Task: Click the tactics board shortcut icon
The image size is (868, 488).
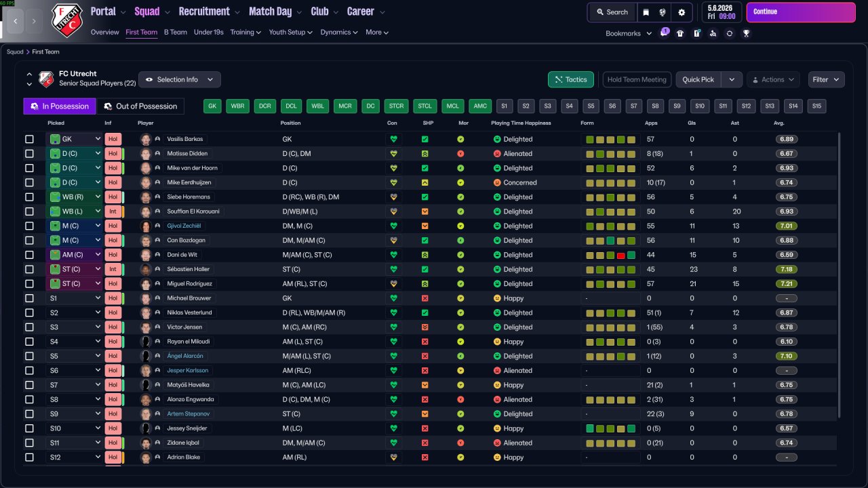Action: click(696, 33)
